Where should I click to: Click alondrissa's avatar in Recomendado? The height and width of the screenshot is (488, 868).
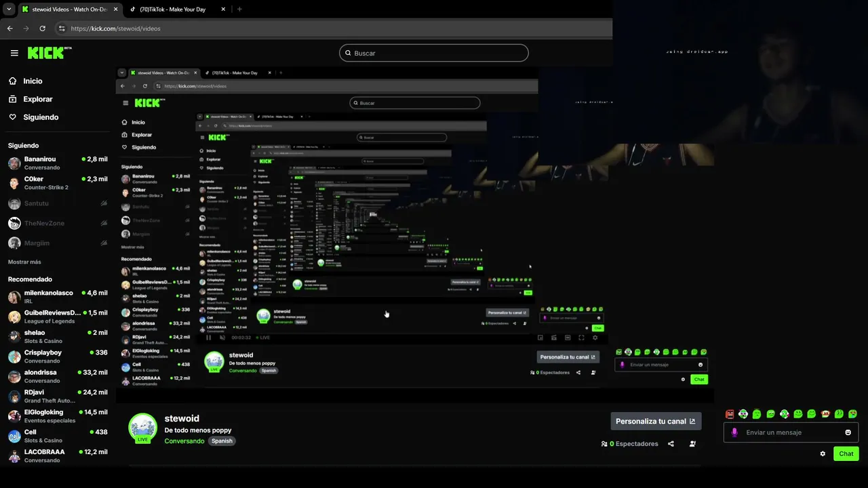tap(14, 377)
